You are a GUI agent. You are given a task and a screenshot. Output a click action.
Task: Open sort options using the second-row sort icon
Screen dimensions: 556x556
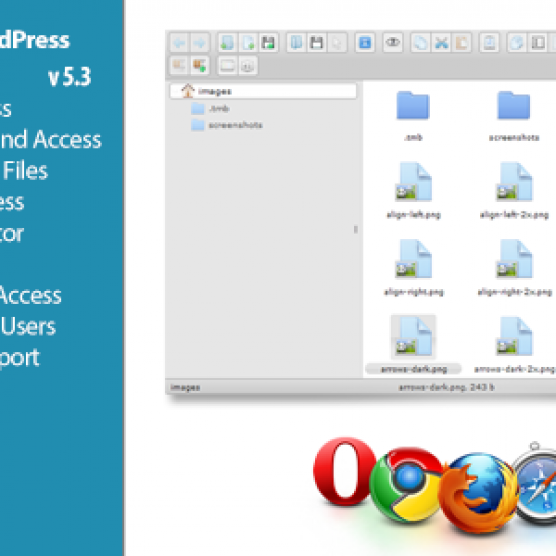(248, 66)
